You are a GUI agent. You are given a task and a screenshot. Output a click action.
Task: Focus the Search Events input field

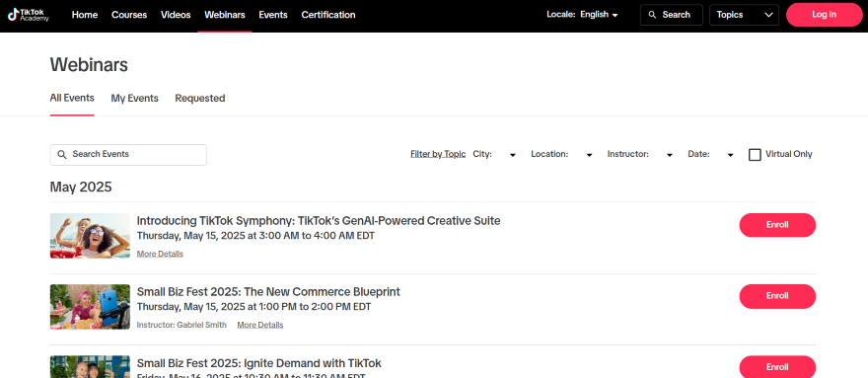[128, 155]
